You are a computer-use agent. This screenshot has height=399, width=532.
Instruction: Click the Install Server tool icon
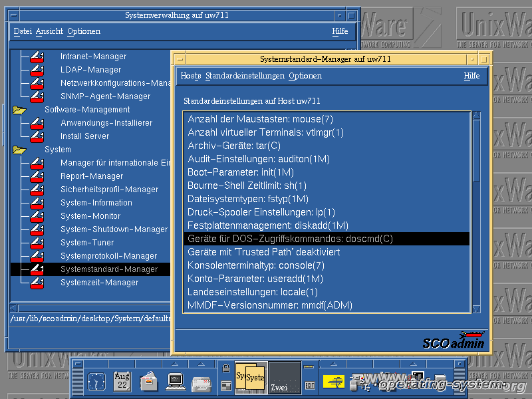[x=37, y=136]
